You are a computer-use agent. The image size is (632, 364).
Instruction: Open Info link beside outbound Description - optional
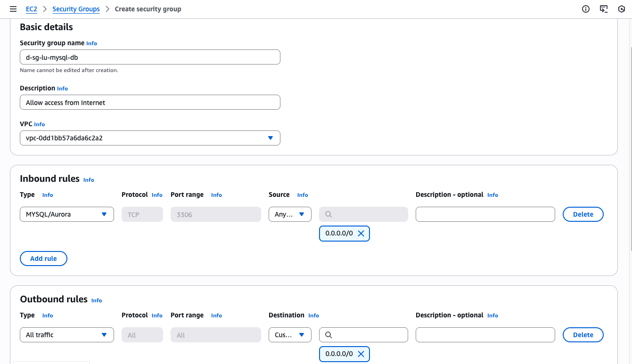(492, 315)
